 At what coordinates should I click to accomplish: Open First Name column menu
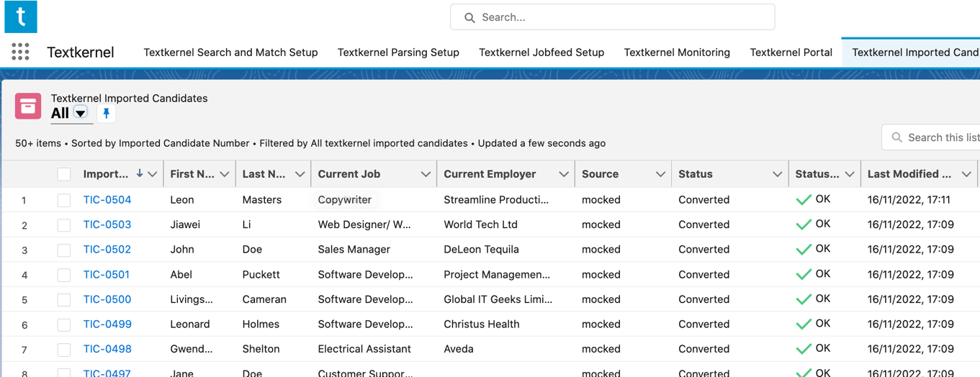pyautogui.click(x=225, y=174)
